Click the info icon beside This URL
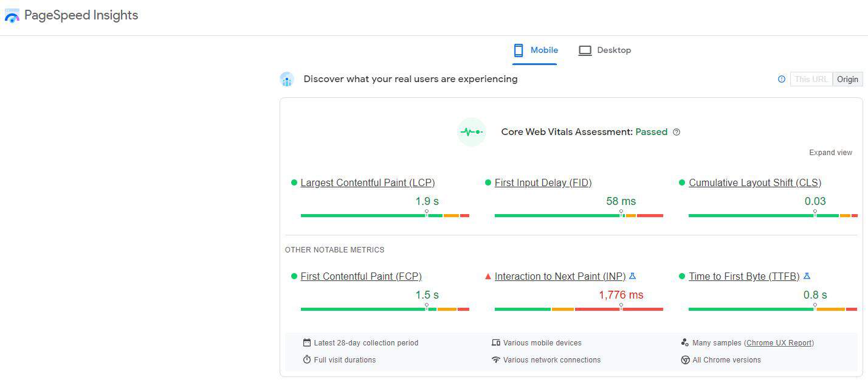The image size is (868, 385). (x=782, y=79)
